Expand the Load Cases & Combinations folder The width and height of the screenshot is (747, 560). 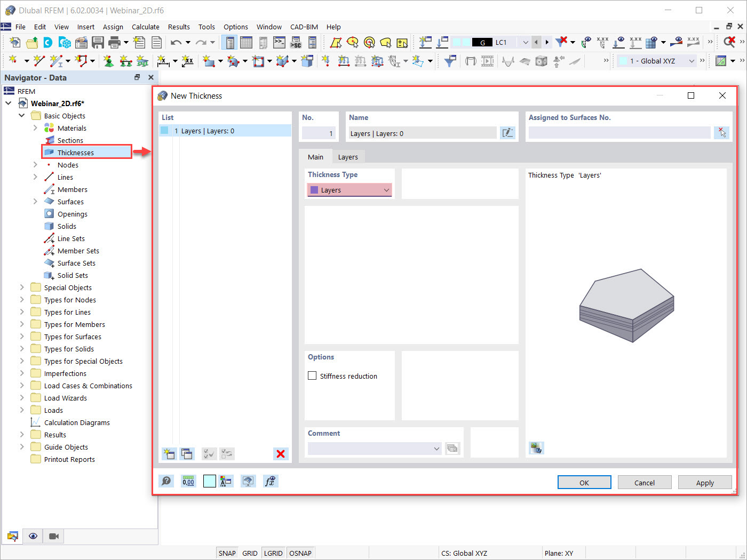(x=22, y=386)
